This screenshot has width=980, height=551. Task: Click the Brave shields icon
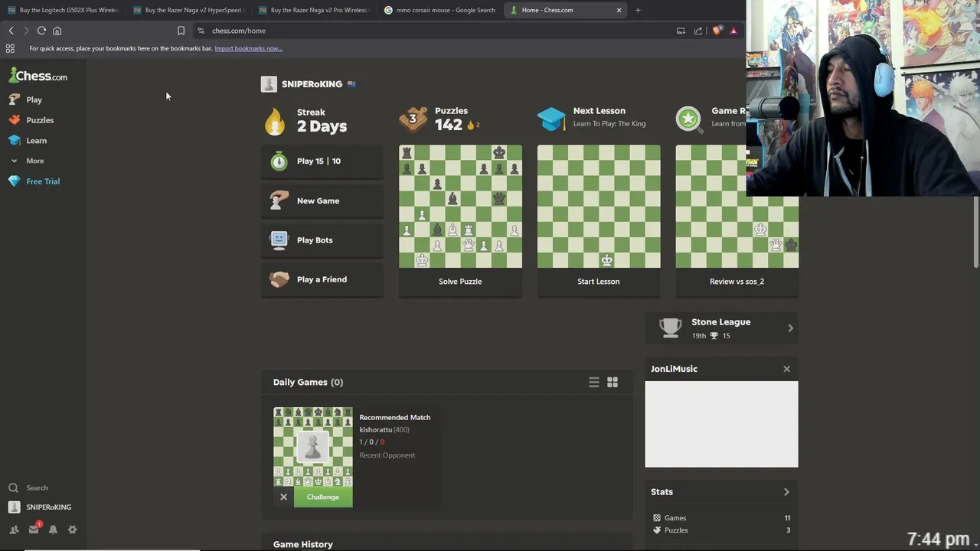(x=716, y=31)
